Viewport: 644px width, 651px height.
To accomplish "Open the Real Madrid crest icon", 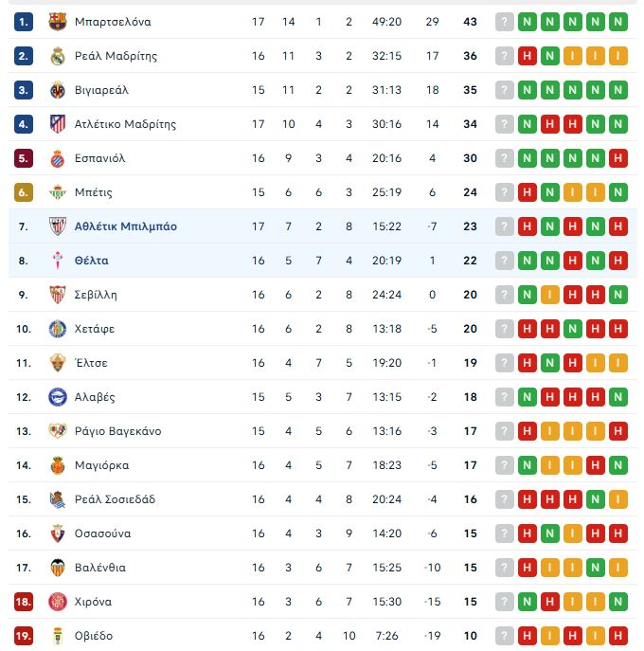I will (x=58, y=56).
